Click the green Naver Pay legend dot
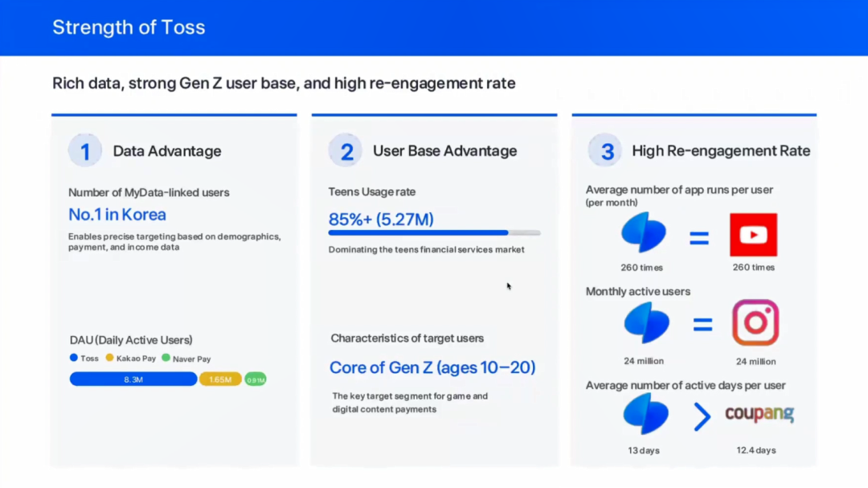The height and width of the screenshot is (488, 868). [166, 358]
